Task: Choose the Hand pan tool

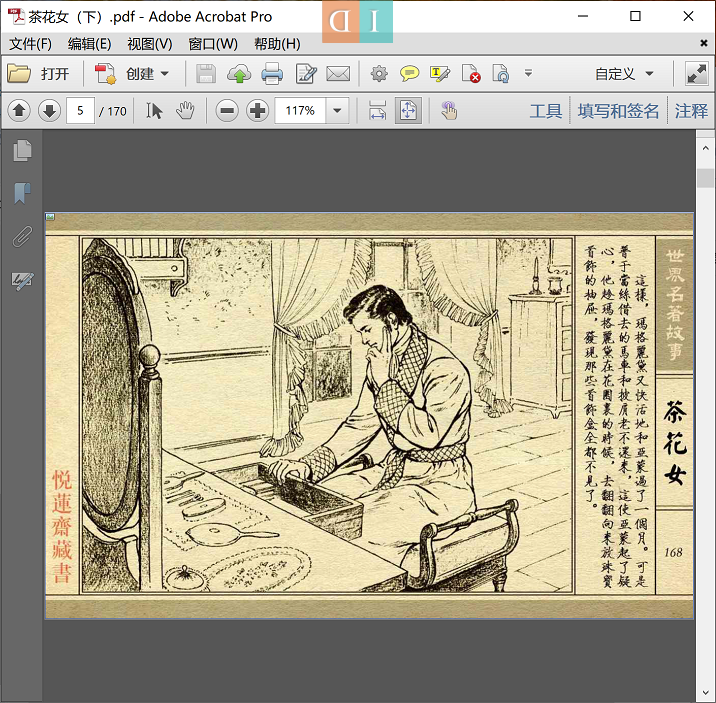Action: point(185,110)
